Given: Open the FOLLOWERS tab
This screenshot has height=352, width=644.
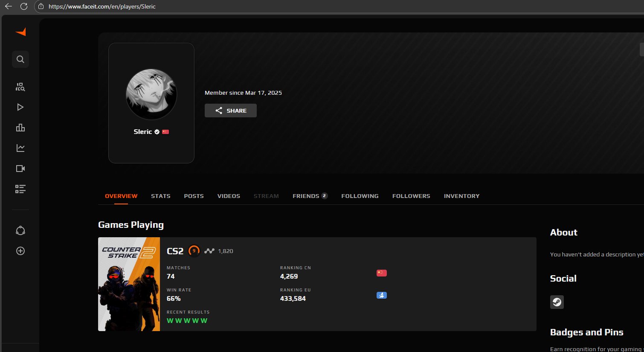Looking at the screenshot, I should (411, 196).
